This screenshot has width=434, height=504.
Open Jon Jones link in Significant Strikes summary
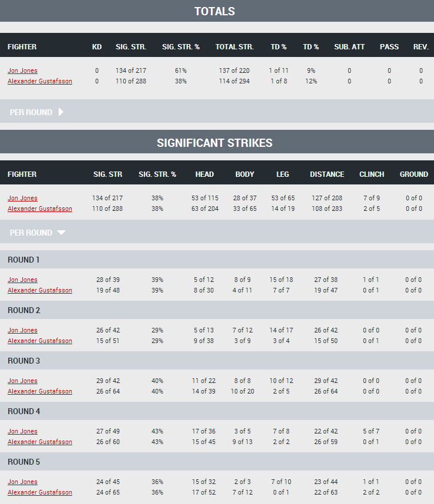pos(22,198)
